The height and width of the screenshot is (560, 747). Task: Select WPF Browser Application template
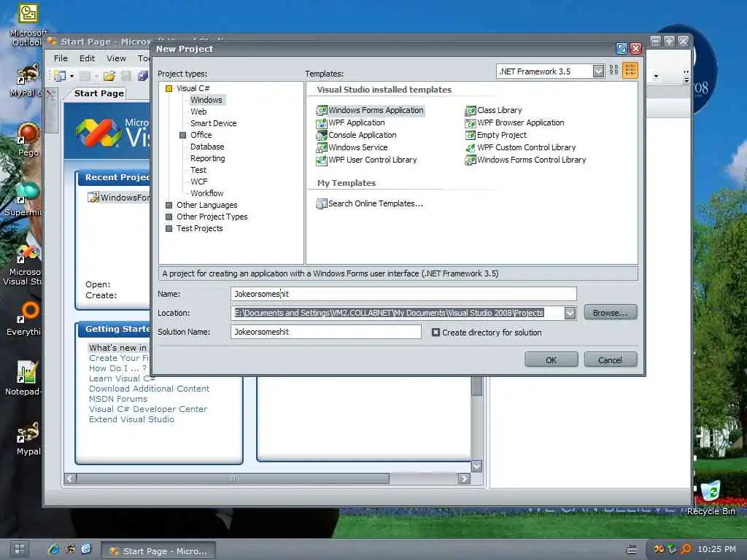514,122
